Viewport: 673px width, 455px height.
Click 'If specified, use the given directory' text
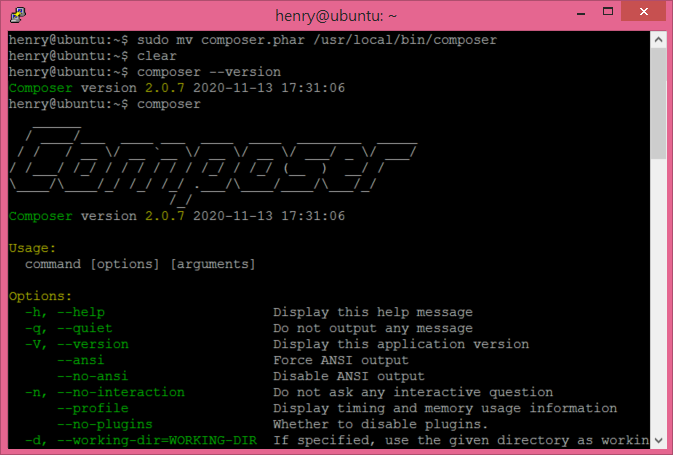tap(461, 440)
